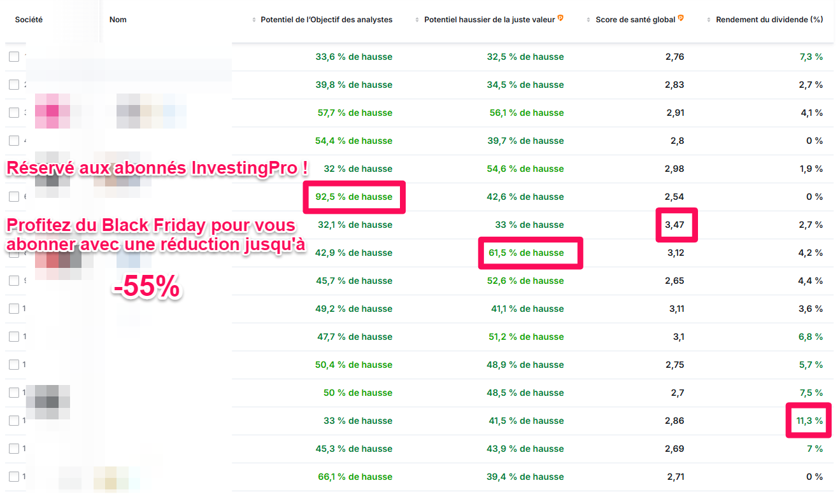Select checkbox of row with 50,4 % de hausse
840x504 pixels.
14,365
